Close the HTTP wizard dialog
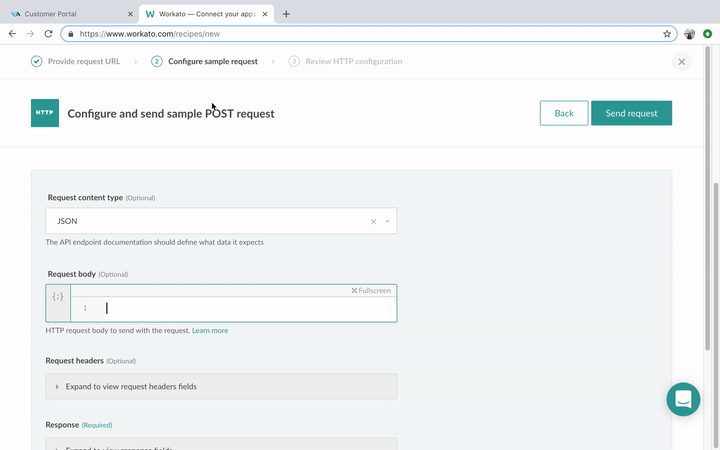This screenshot has width=720, height=450. (681, 62)
